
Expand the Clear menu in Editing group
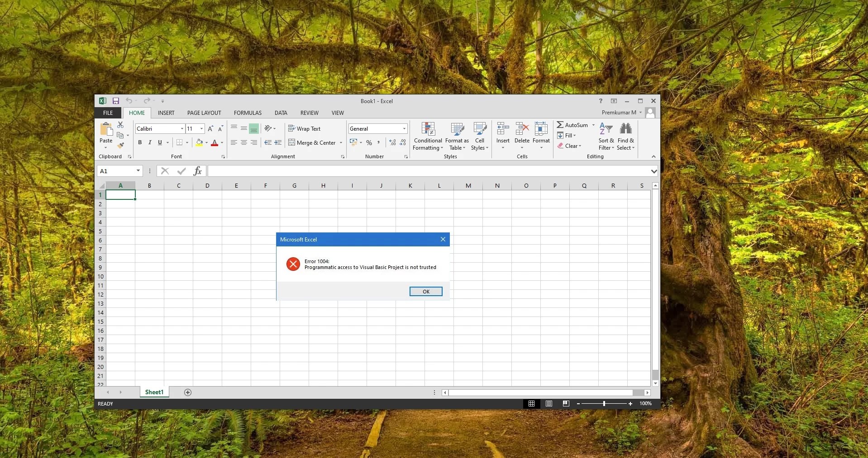(569, 146)
